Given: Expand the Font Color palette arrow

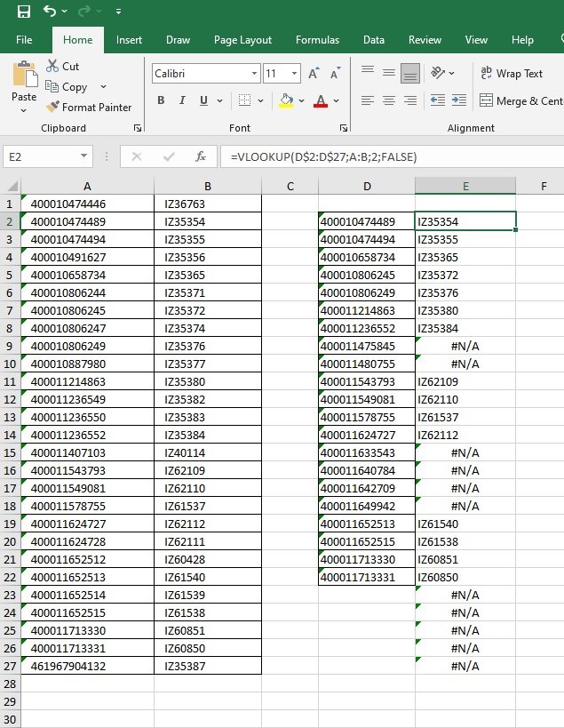Looking at the screenshot, I should coord(337,100).
